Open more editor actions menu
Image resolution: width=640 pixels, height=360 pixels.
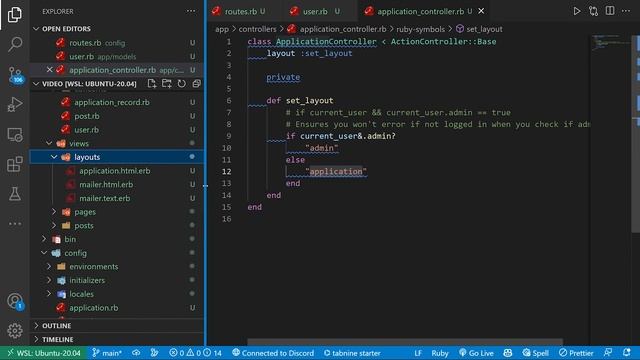click(x=626, y=11)
